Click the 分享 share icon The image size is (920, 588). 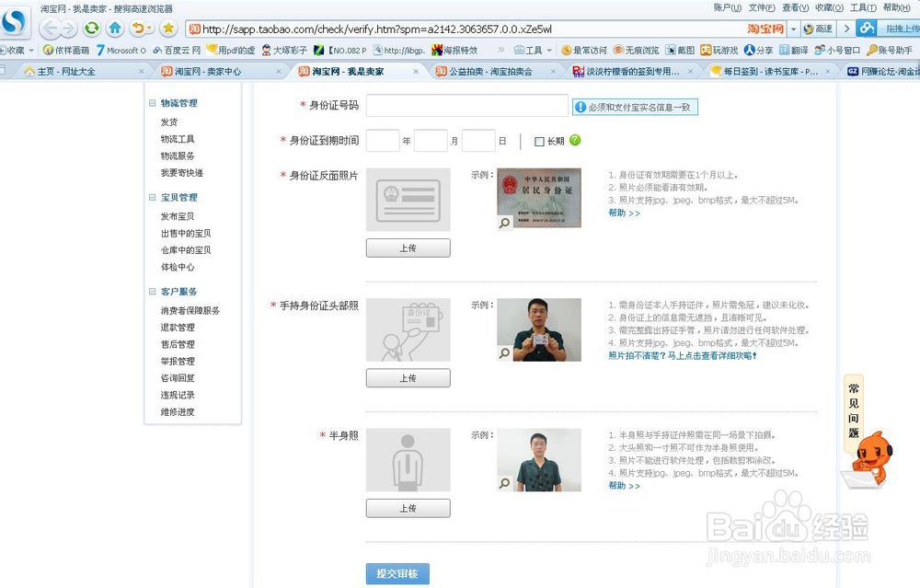point(758,51)
